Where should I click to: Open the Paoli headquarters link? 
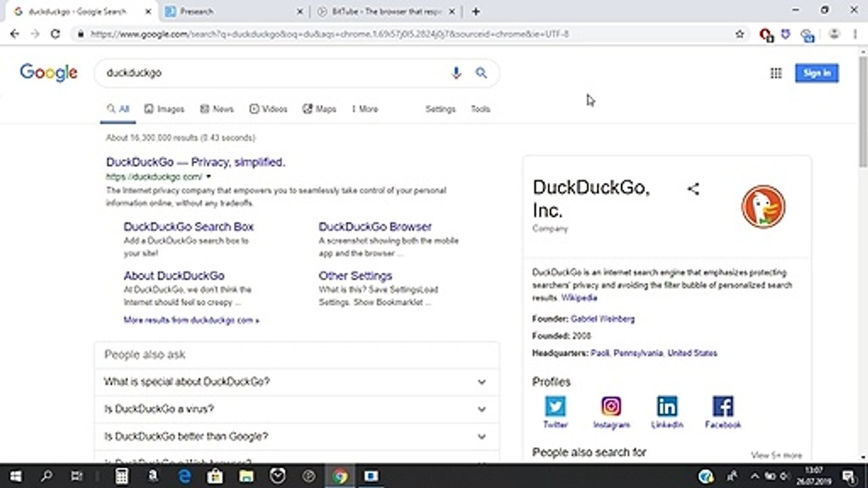pos(599,353)
